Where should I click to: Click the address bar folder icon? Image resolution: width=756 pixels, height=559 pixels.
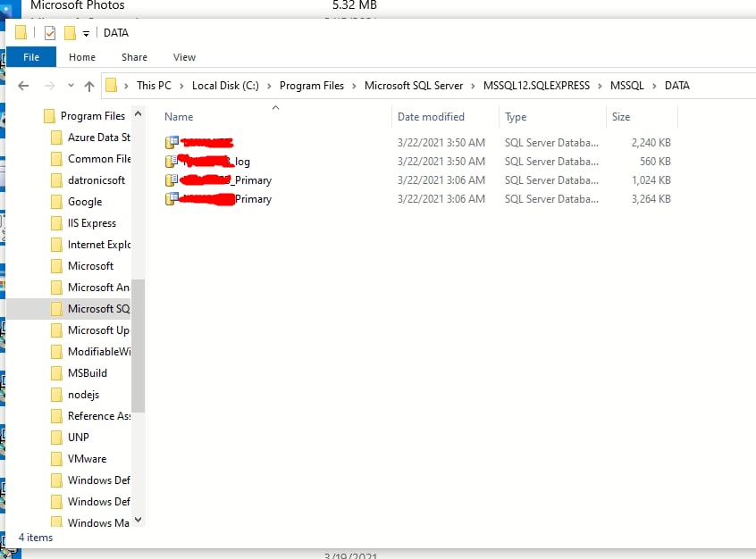pyautogui.click(x=112, y=86)
